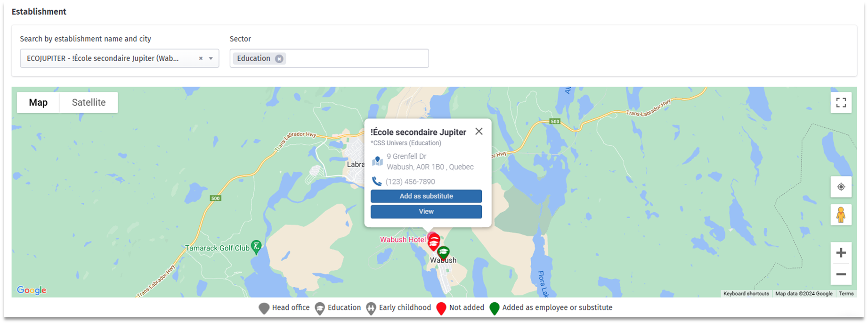Open the map Terms link
The width and height of the screenshot is (868, 324).
point(846,293)
